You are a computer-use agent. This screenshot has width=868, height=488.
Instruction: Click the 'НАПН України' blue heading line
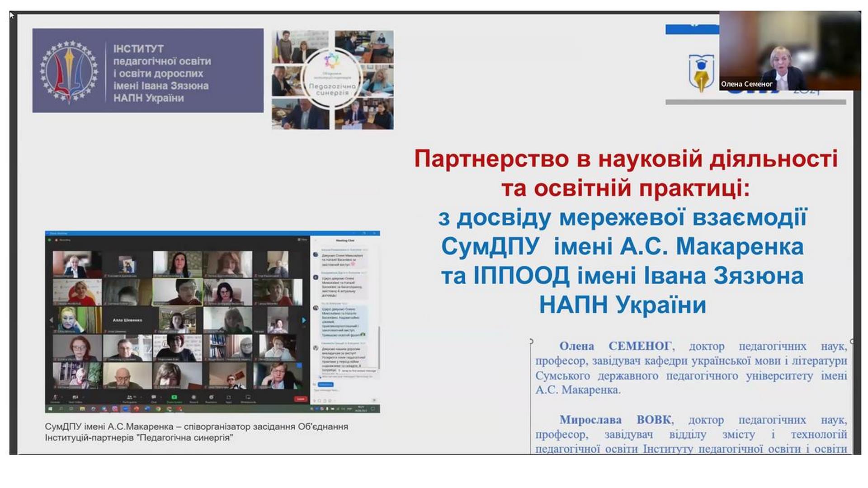point(623,305)
